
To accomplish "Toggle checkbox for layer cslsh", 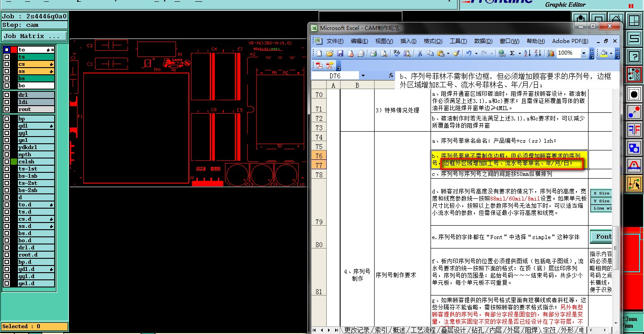I will point(7,162).
